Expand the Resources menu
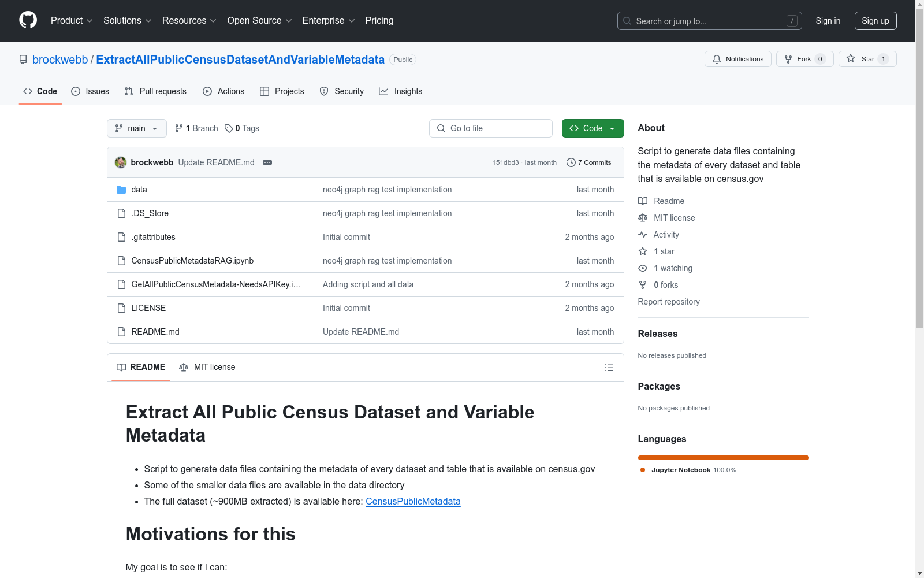Screen dimensions: 924x578 click(x=189, y=21)
